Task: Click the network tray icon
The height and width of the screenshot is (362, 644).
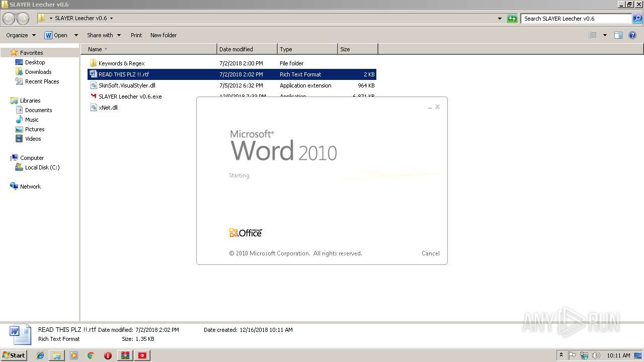Action: point(584,355)
